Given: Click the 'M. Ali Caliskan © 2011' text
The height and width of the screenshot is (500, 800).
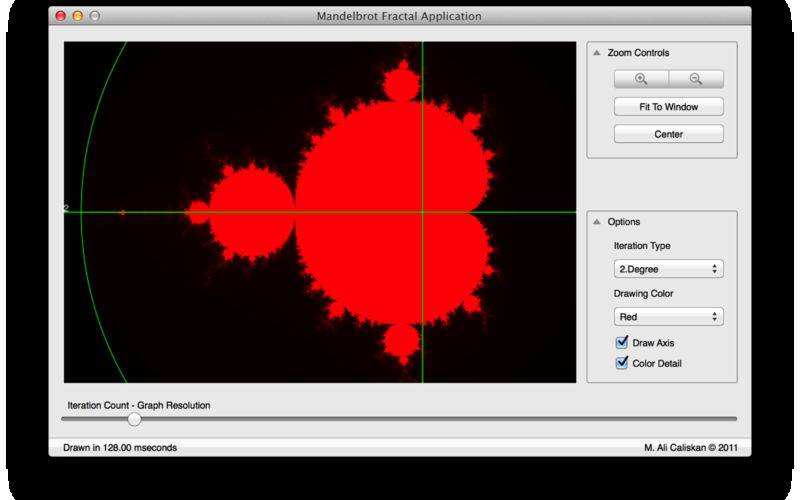Looking at the screenshot, I should click(x=691, y=447).
